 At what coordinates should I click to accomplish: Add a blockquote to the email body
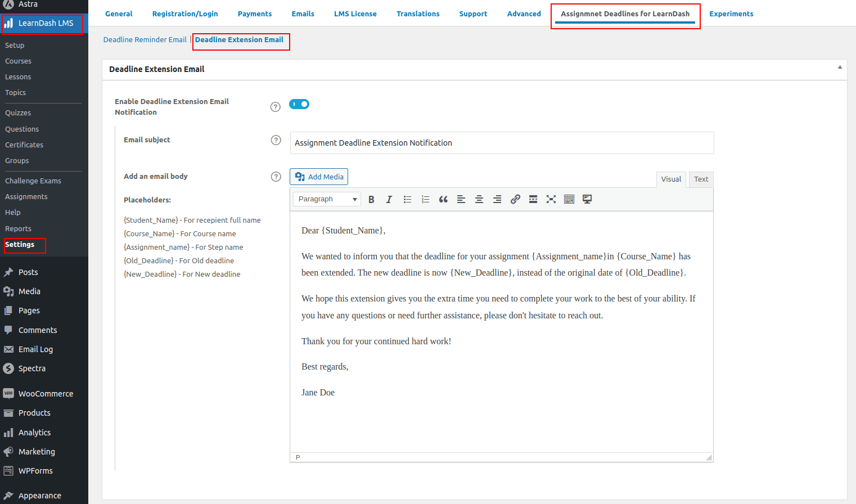pos(443,199)
